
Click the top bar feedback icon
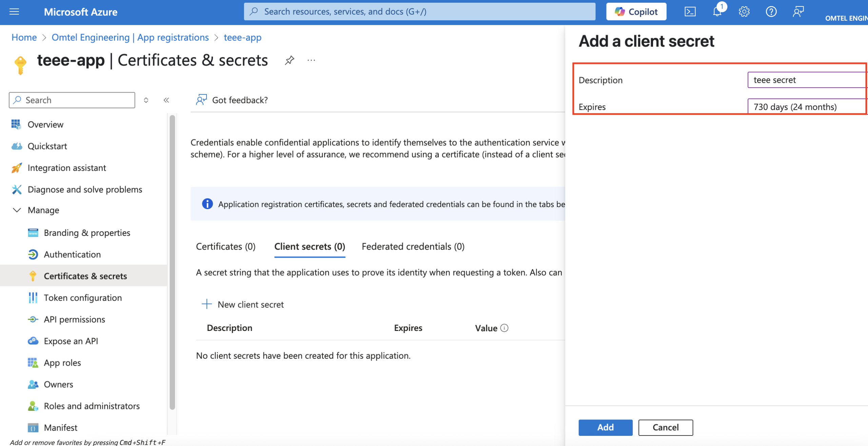click(x=798, y=12)
